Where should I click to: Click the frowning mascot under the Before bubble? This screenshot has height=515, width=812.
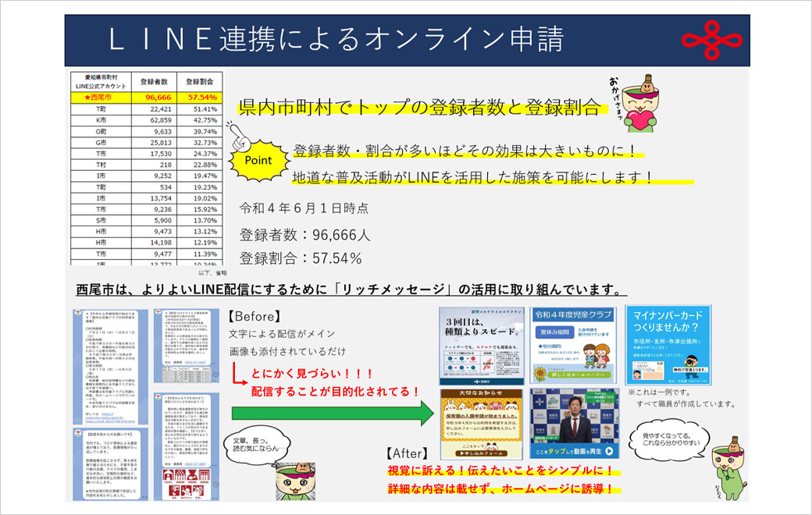coord(295,481)
